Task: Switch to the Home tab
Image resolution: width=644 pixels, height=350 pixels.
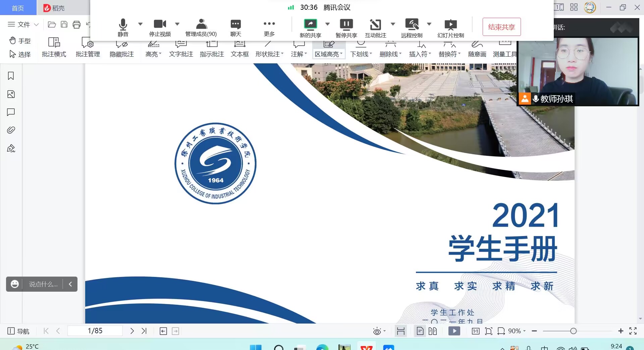Action: [x=18, y=8]
